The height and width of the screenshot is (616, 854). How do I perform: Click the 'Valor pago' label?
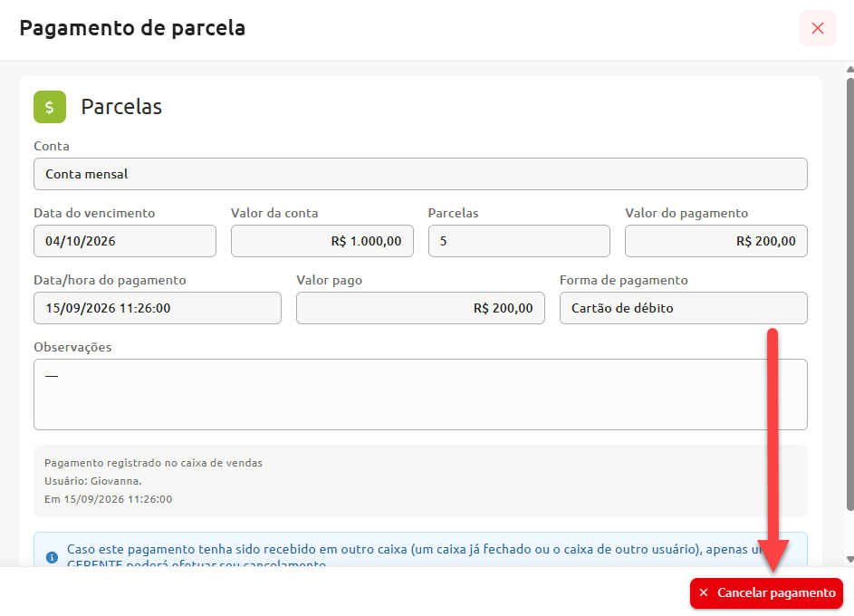click(329, 280)
